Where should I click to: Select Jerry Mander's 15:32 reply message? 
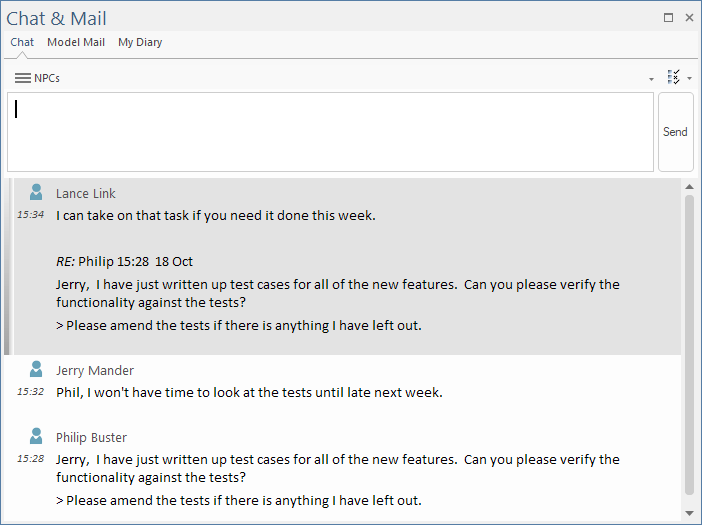[249, 392]
